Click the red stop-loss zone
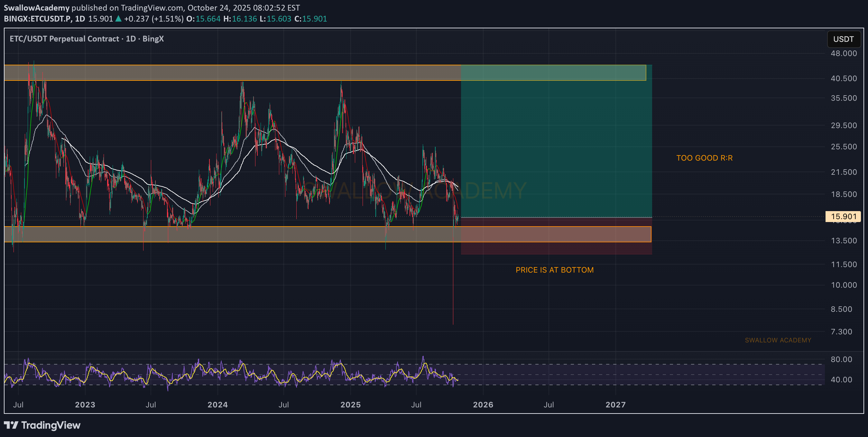The width and height of the screenshot is (868, 437). click(x=556, y=248)
